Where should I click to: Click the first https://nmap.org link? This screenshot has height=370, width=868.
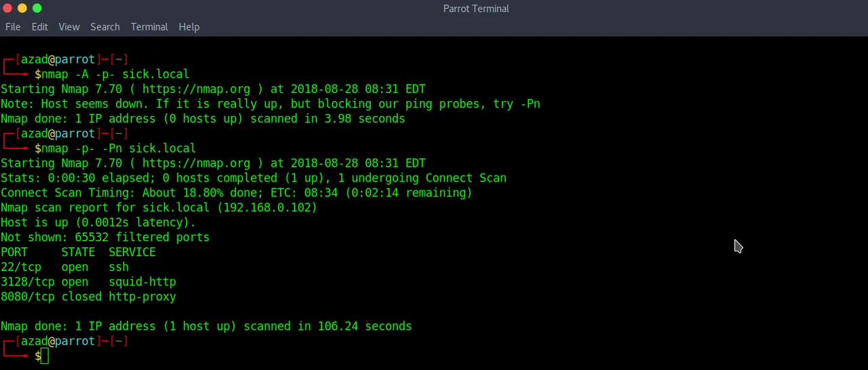pyautogui.click(x=196, y=89)
